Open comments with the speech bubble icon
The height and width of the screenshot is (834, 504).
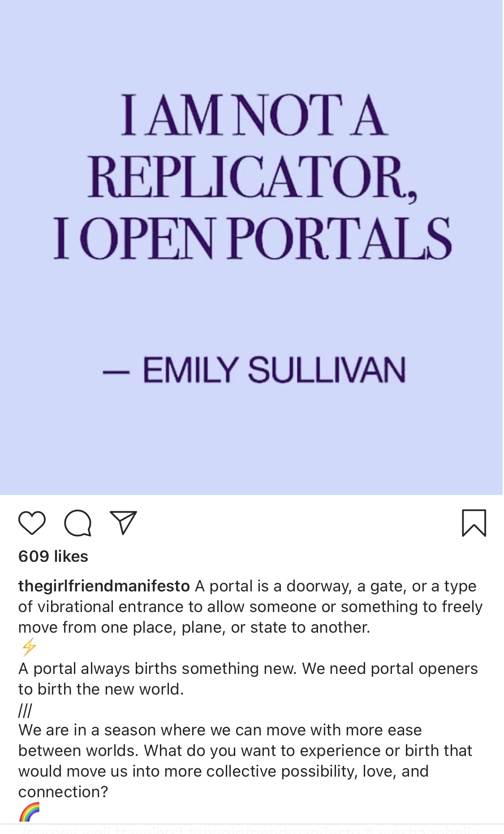(78, 523)
